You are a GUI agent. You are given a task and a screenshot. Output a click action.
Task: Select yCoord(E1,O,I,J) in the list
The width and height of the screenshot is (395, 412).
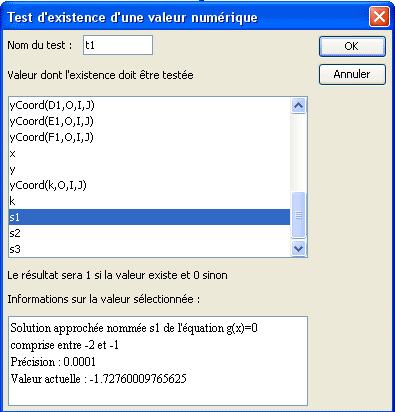point(149,121)
